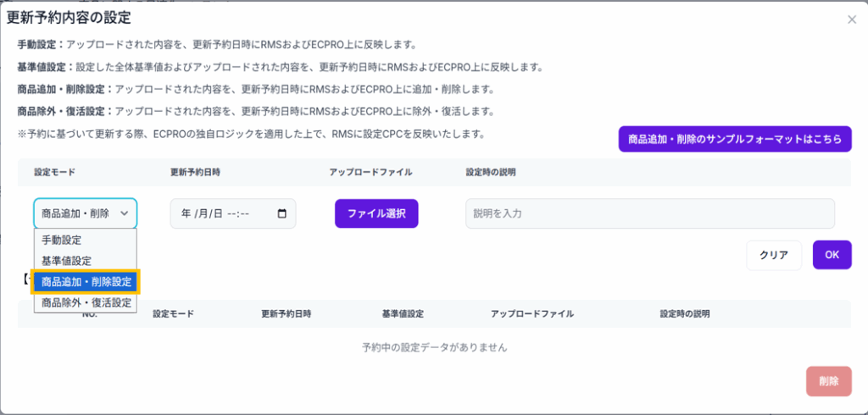This screenshot has width=868, height=415.
Task: Select the 日 segment in the date input
Action: pos(218,213)
